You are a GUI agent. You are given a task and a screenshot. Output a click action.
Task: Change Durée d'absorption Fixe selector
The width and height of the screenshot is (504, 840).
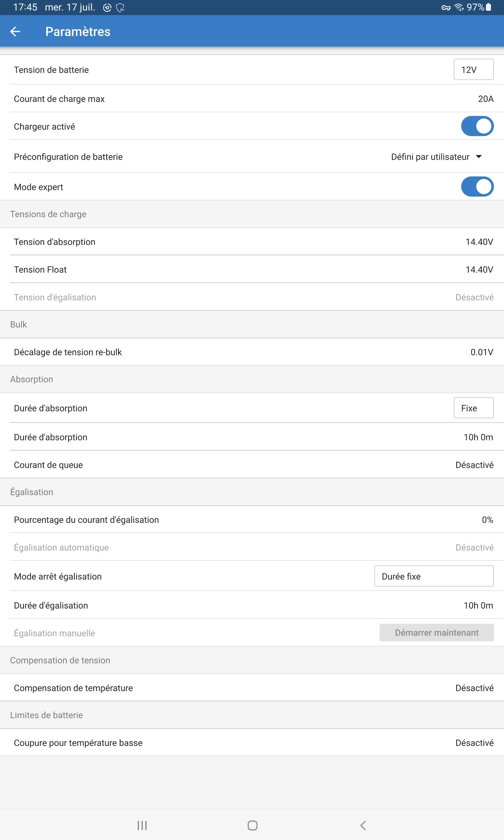[x=473, y=408]
